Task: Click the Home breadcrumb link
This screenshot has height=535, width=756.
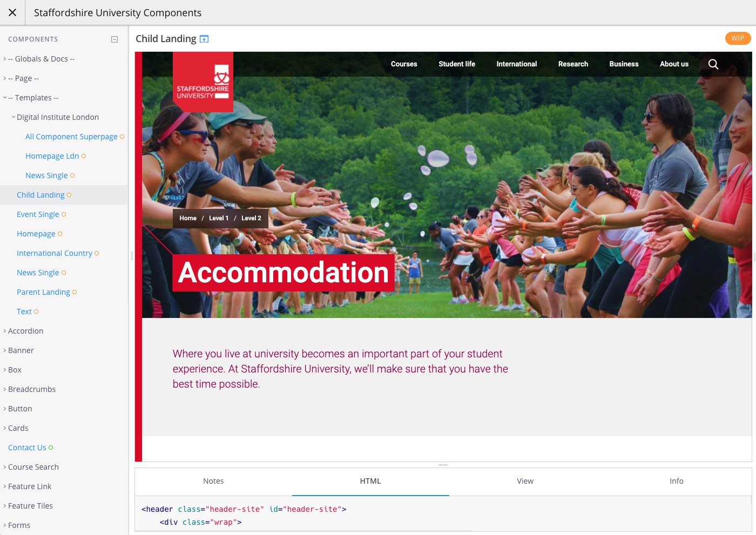Action: (188, 218)
